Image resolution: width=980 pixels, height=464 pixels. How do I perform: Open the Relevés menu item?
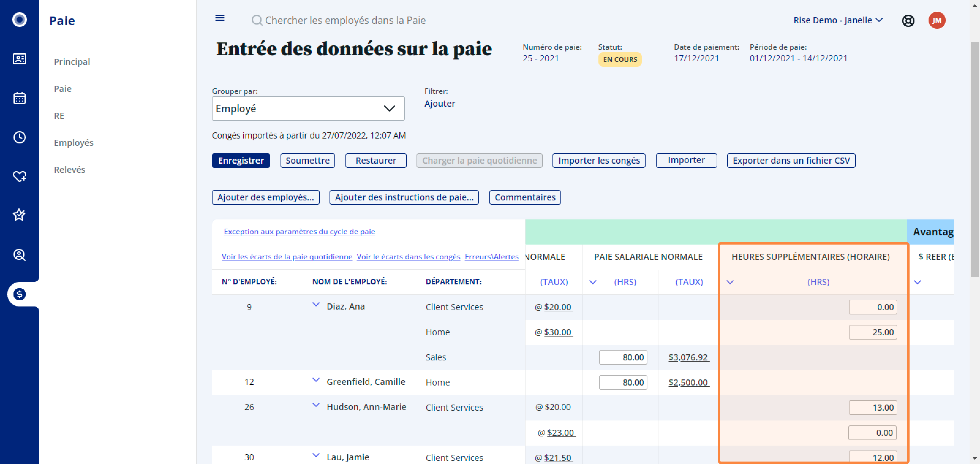click(70, 170)
